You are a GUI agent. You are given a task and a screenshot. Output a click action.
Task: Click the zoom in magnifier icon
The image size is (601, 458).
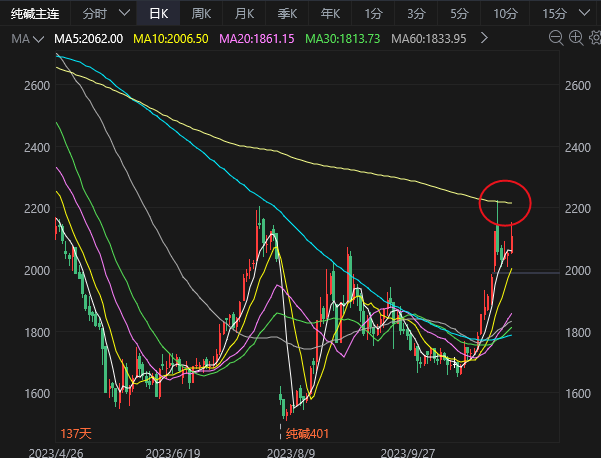[575, 38]
